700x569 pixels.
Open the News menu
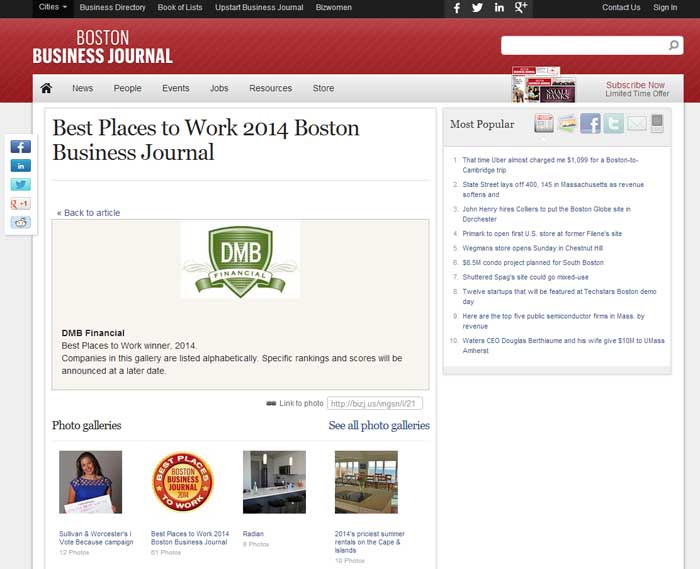83,88
